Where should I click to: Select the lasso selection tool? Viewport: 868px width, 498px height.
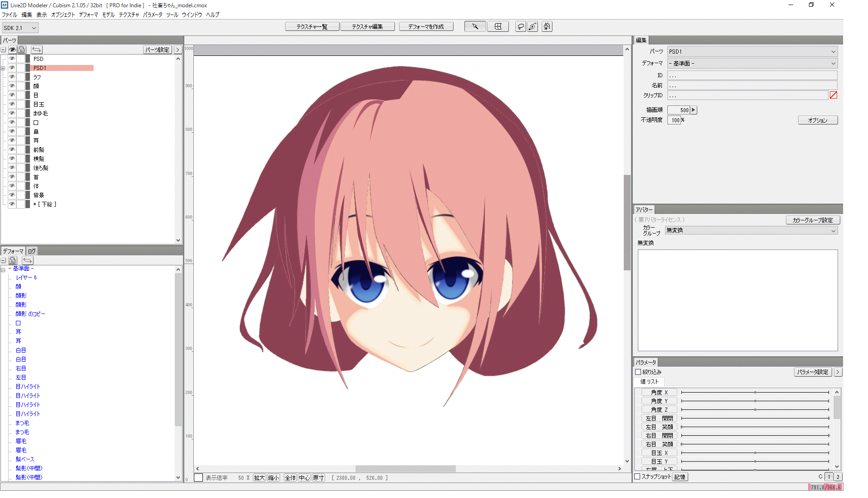pyautogui.click(x=521, y=26)
